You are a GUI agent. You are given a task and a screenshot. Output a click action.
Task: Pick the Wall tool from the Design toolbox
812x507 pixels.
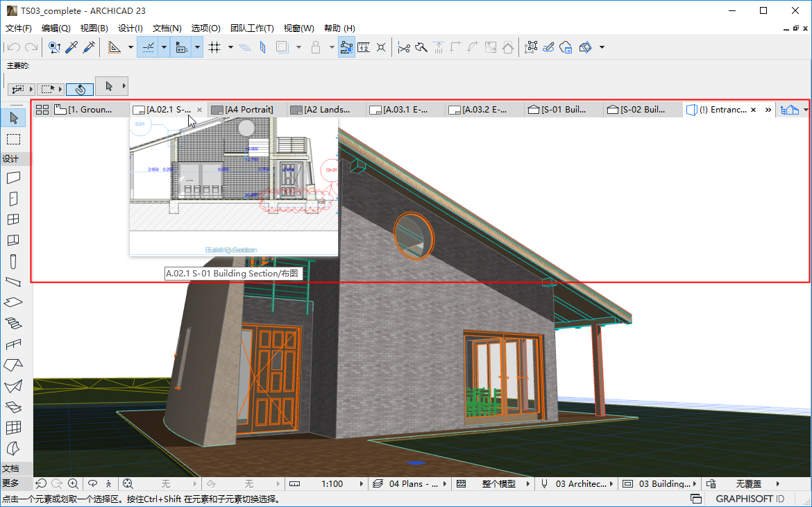[14, 178]
